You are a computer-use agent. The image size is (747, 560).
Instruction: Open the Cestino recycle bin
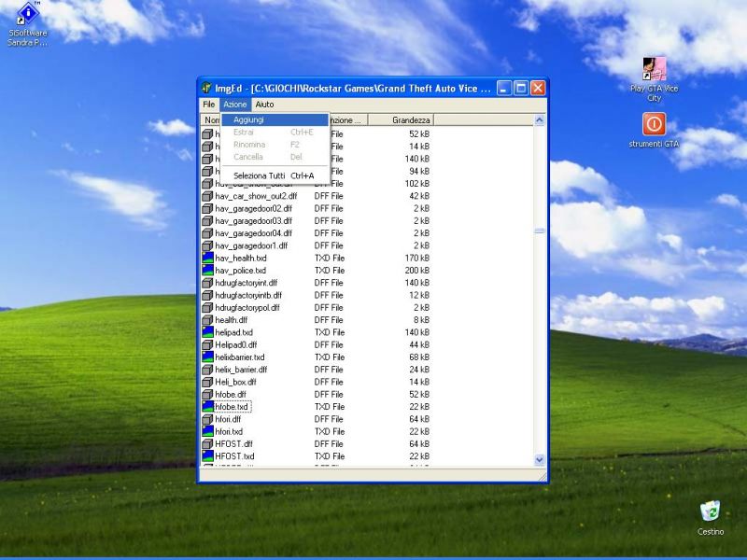coord(710,511)
